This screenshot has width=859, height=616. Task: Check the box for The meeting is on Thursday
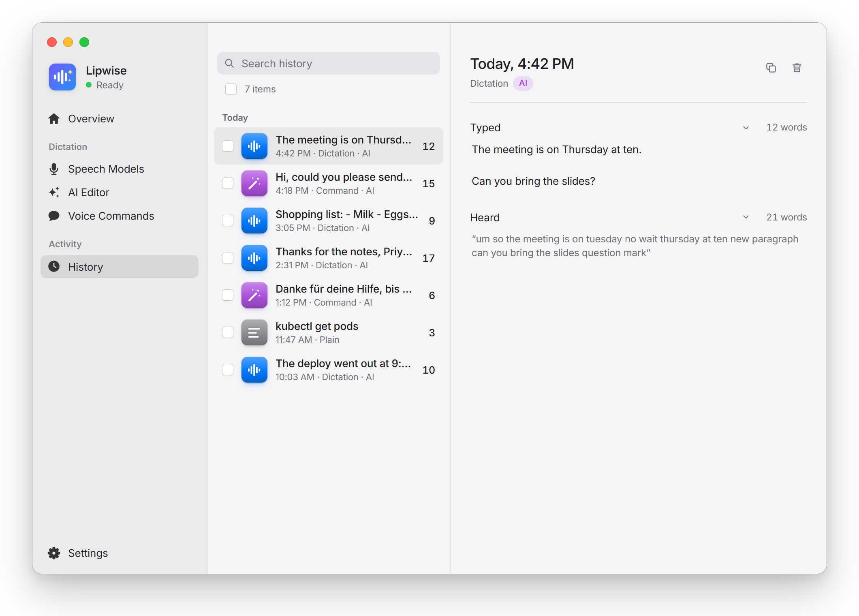[x=228, y=146]
